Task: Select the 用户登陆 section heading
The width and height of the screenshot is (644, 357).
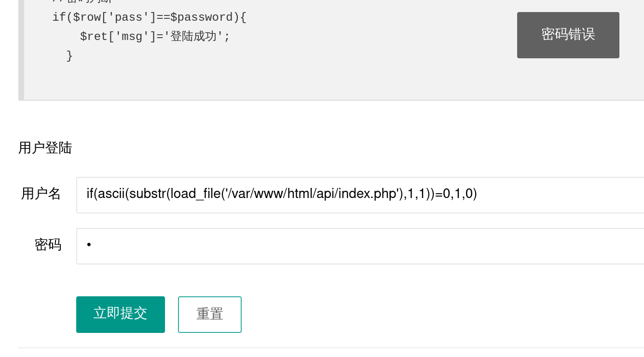Action: (x=45, y=148)
